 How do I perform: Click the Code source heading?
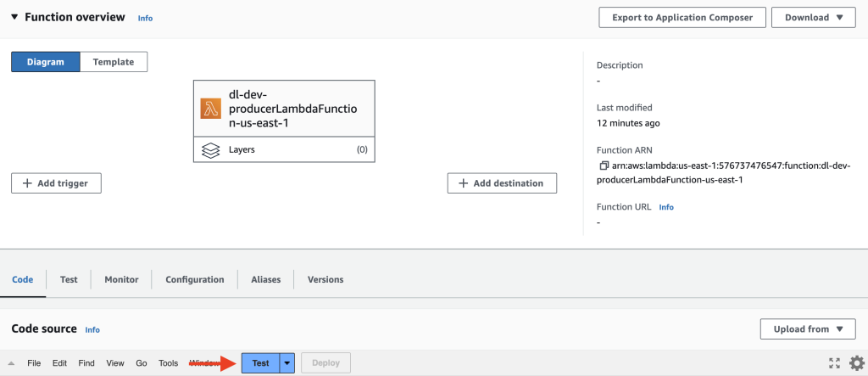[44, 328]
